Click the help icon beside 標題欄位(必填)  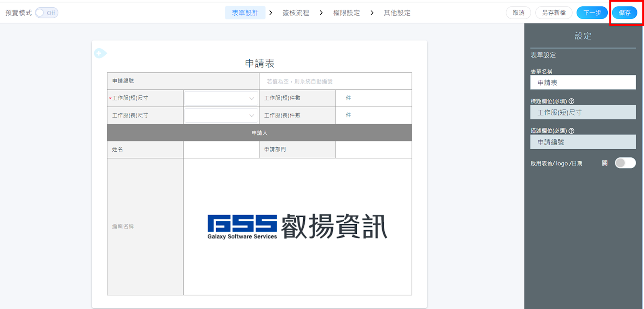click(x=571, y=101)
